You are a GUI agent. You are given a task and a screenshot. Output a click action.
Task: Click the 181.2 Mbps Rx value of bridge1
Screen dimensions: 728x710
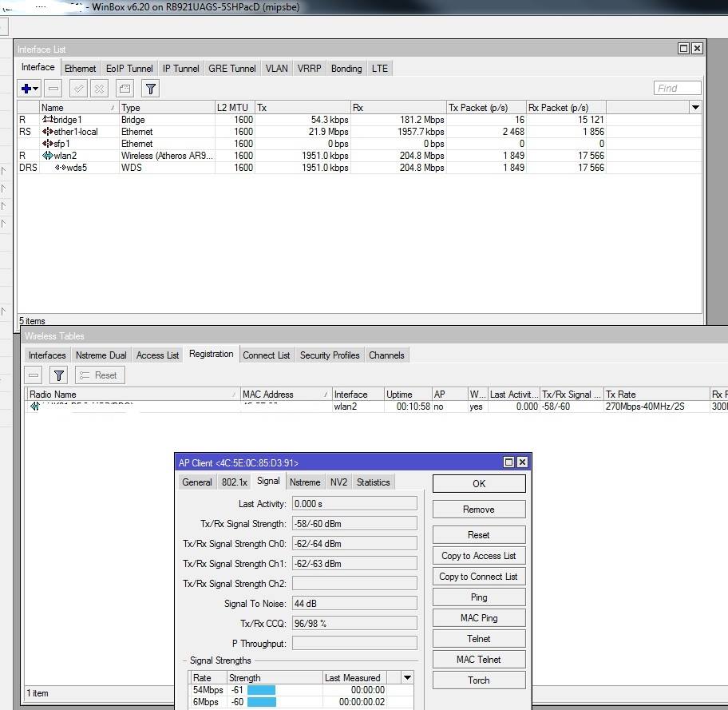point(421,120)
